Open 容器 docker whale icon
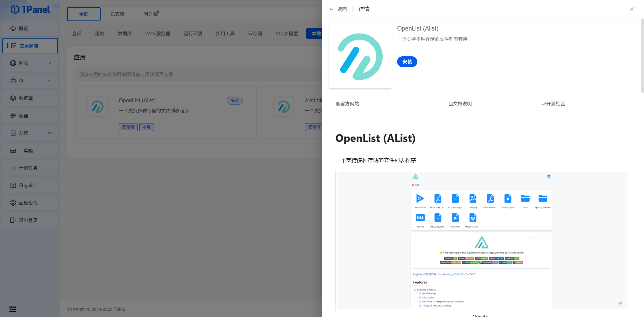The width and height of the screenshot is (644, 317). [13, 115]
